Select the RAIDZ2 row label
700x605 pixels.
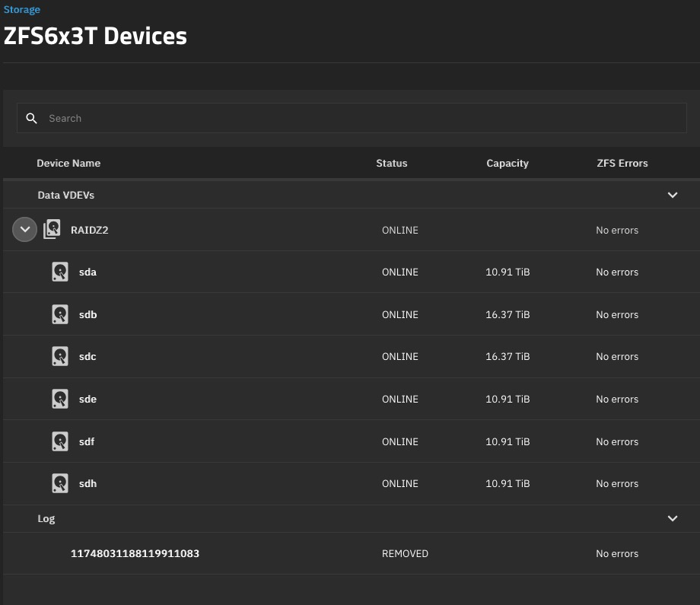tap(89, 230)
